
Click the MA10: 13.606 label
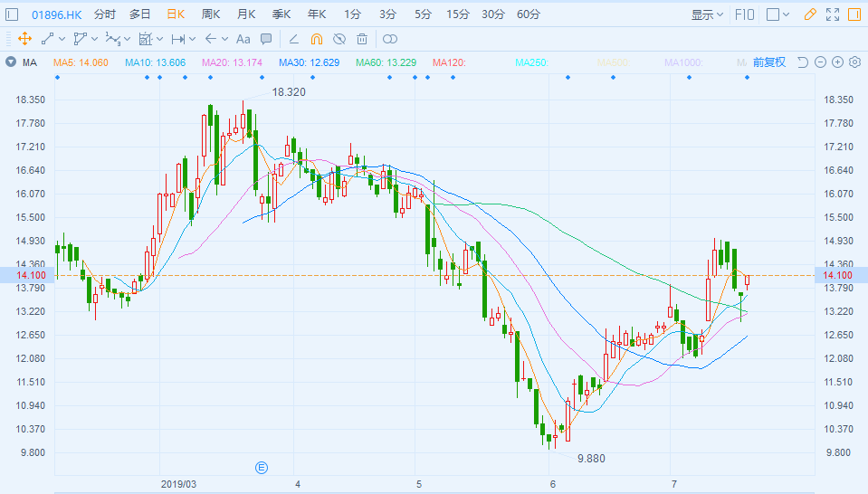point(155,62)
